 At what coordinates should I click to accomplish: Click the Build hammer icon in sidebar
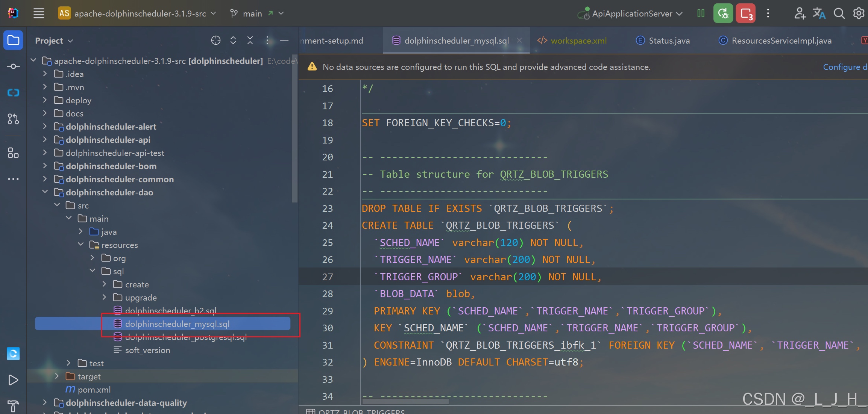pos(13,406)
